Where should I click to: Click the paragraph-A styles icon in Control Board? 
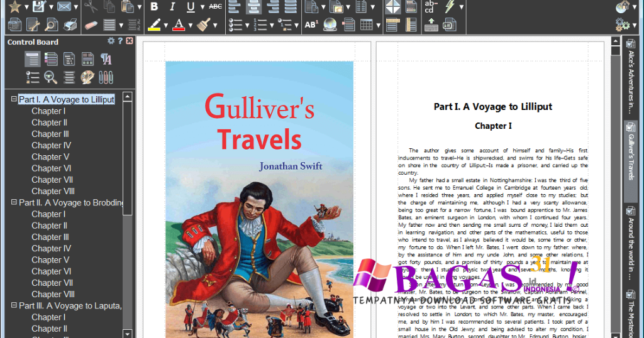(x=106, y=59)
